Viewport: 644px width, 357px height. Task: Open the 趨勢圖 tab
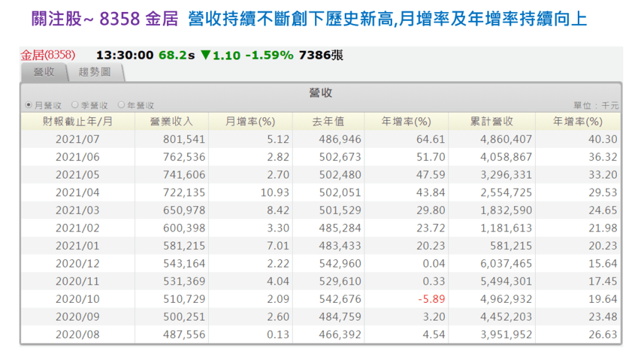click(95, 72)
